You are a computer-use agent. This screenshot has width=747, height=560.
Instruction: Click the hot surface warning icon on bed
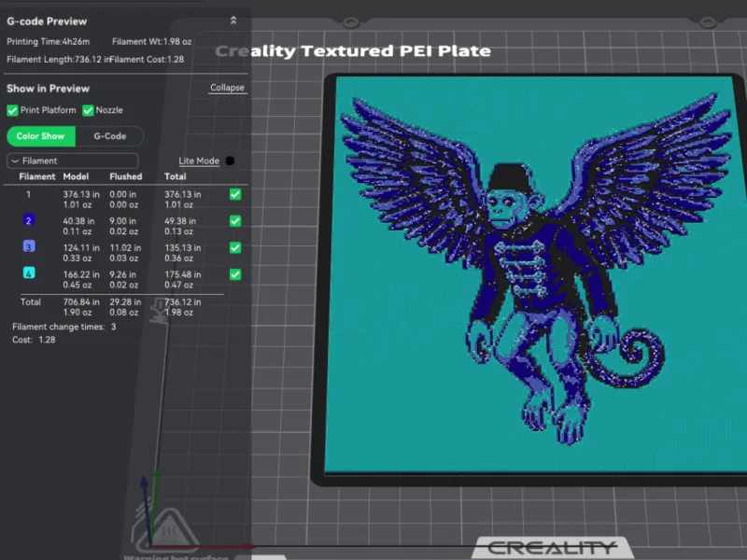tap(166, 532)
